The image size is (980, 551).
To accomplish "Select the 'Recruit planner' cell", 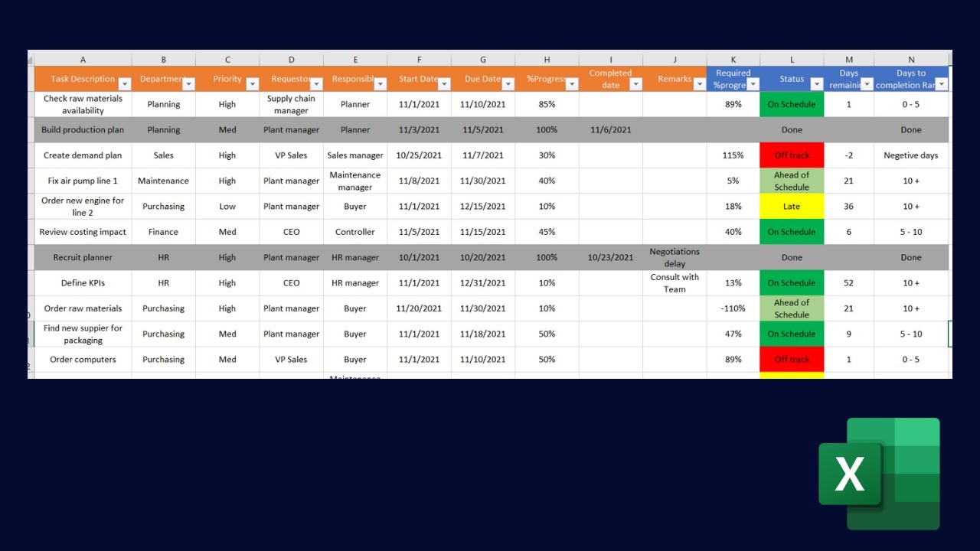I will pyautogui.click(x=83, y=257).
